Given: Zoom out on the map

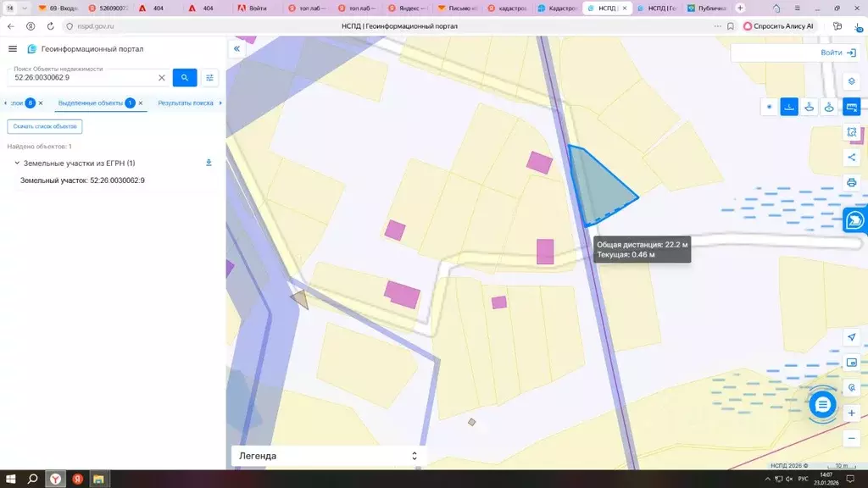Looking at the screenshot, I should tap(851, 439).
